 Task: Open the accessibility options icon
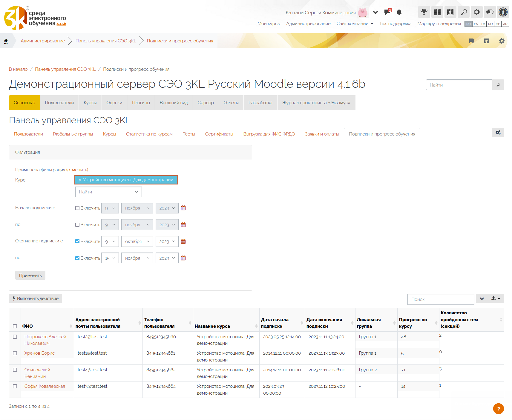coord(503,12)
